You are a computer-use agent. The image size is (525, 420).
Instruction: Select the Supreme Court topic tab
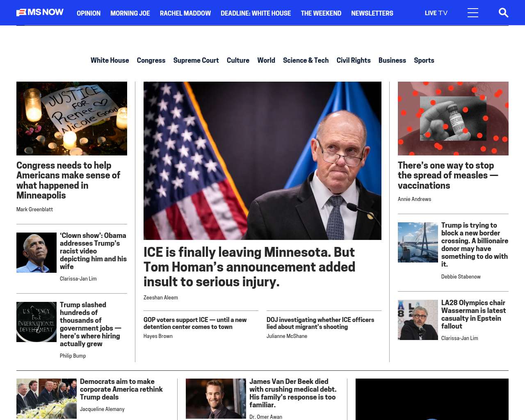tap(196, 60)
